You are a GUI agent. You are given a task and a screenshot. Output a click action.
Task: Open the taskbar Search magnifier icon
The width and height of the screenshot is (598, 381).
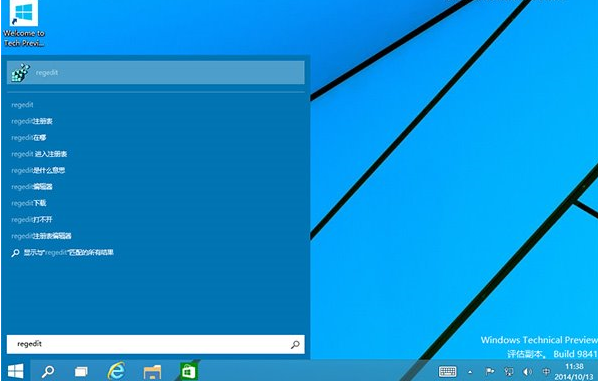[x=48, y=371]
